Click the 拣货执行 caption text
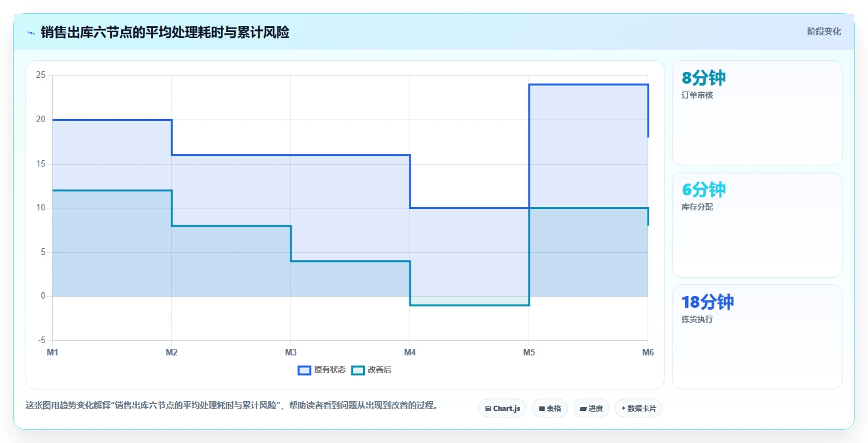Viewport: 868px width, 443px height. (x=697, y=320)
